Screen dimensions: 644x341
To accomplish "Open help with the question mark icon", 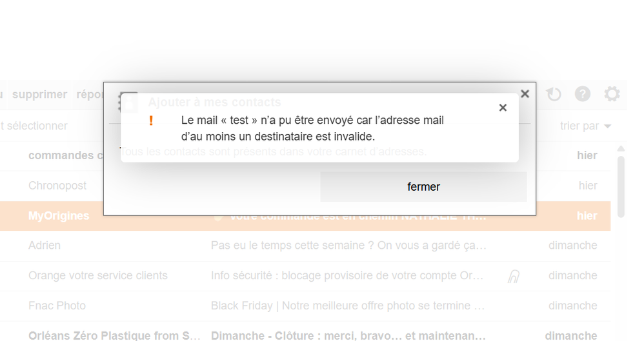I will pyautogui.click(x=583, y=94).
